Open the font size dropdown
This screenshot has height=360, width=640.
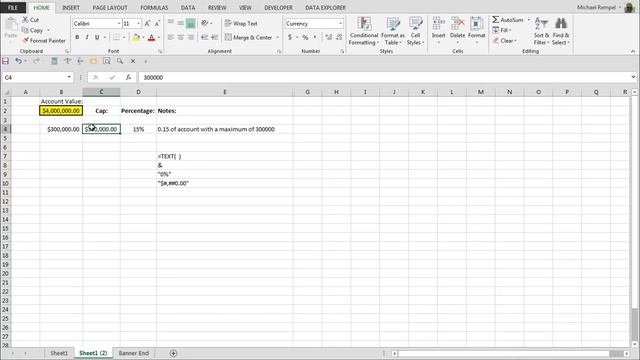pos(138,24)
